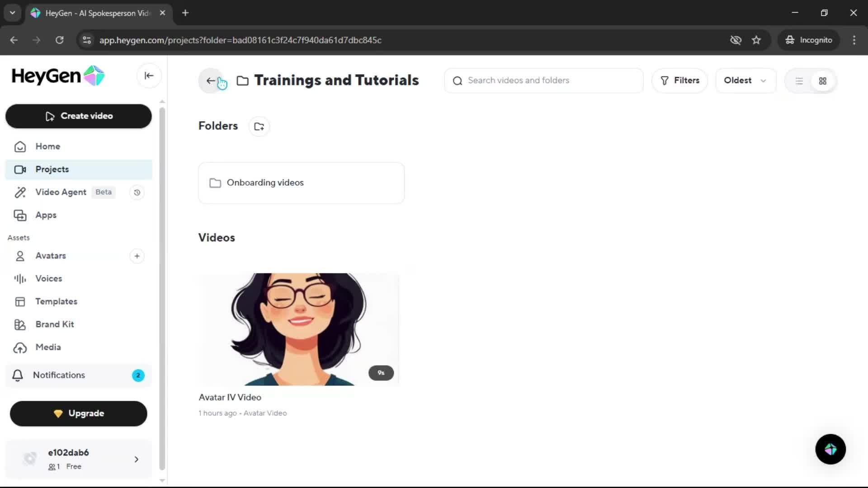Switch to grid view layout
This screenshot has height=488, width=868.
822,81
